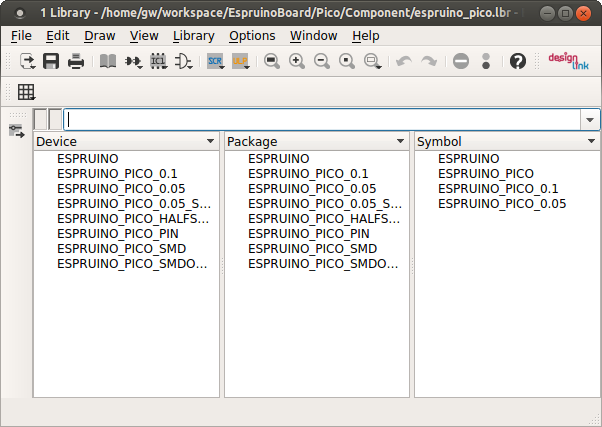Select ESPRUINO_PICO_0.05 in the Device list

pos(121,189)
